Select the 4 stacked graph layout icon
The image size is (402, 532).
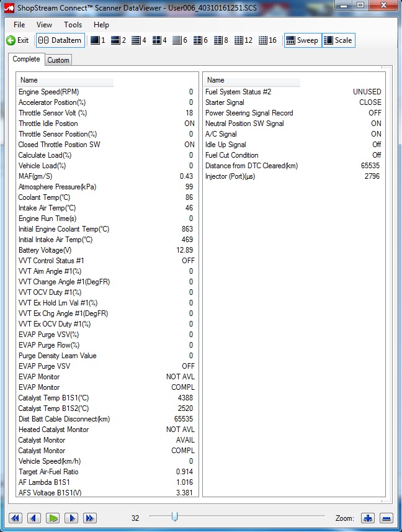pyautogui.click(x=139, y=40)
